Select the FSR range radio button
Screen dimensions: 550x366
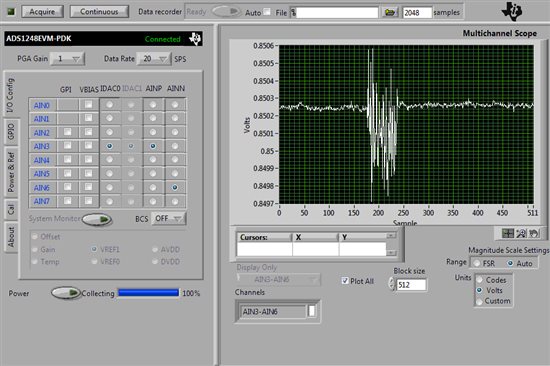pos(477,263)
